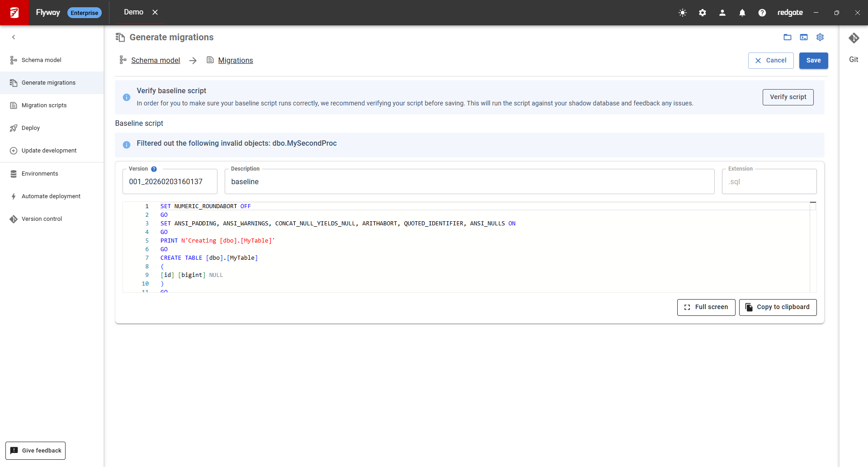Viewport: 868px width, 467px height.
Task: Open the Git panel icon
Action: (x=854, y=38)
